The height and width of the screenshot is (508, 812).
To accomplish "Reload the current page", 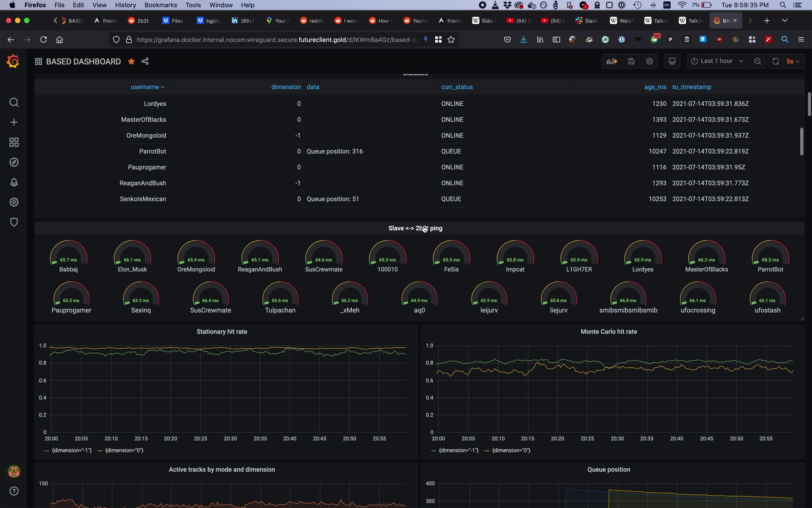I will click(x=43, y=40).
